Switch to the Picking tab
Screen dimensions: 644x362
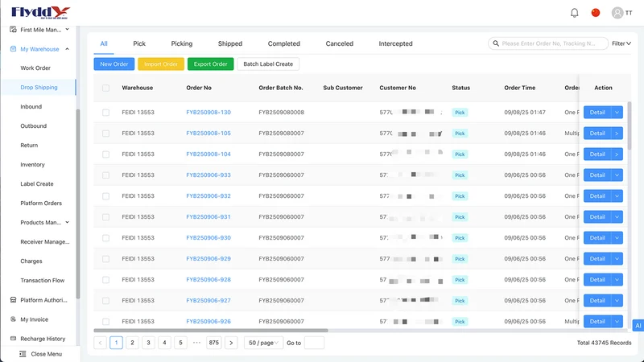(182, 43)
